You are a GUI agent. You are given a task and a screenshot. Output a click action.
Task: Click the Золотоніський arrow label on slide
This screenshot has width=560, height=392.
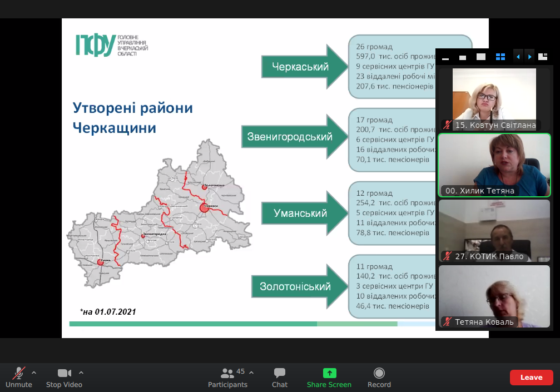[x=295, y=287]
